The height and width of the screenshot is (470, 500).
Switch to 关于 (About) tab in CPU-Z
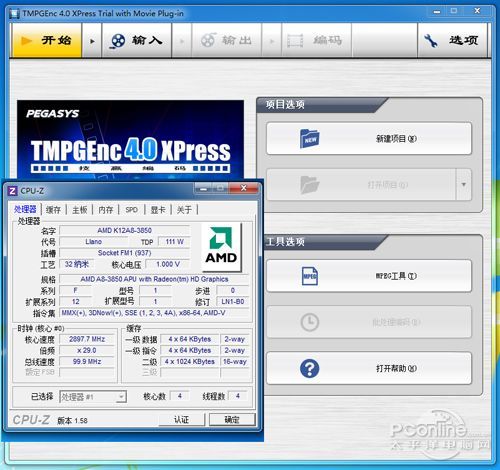click(x=184, y=210)
